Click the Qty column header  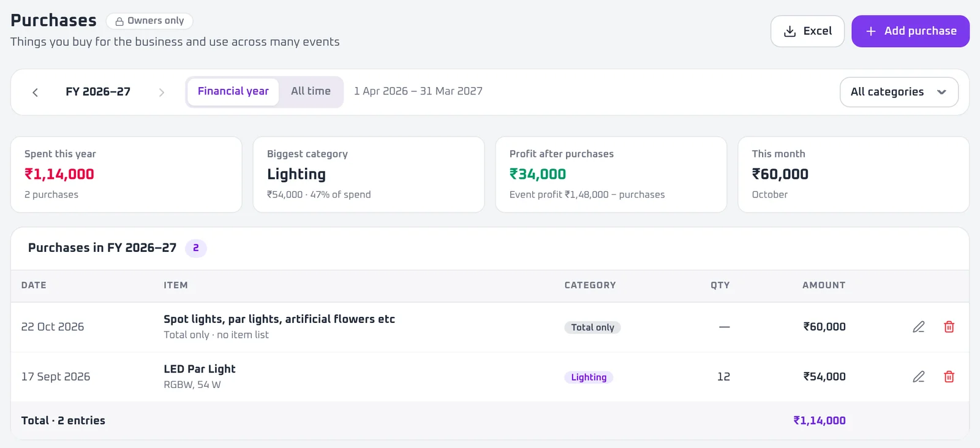[720, 285]
